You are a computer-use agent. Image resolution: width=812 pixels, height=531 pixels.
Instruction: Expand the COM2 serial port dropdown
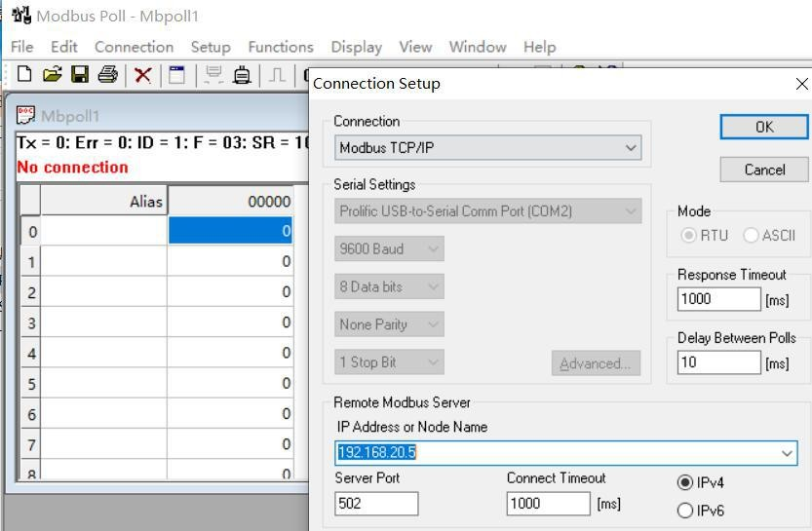click(x=631, y=211)
